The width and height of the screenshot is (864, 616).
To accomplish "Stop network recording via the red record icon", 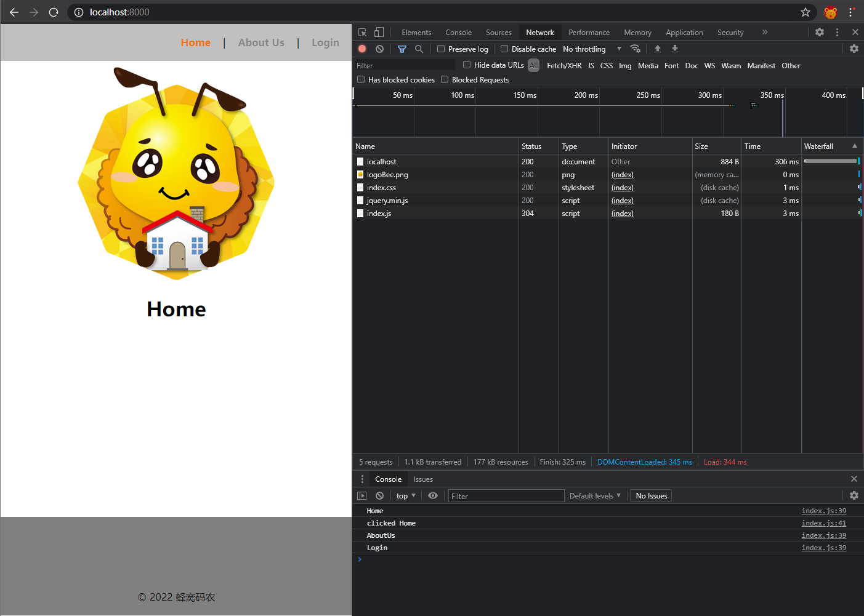I will 362,49.
